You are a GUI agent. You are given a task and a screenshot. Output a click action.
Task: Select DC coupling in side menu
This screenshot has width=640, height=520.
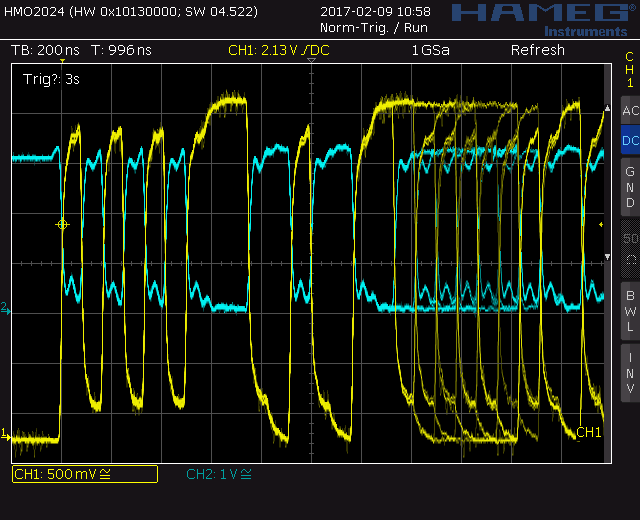[x=629, y=141]
